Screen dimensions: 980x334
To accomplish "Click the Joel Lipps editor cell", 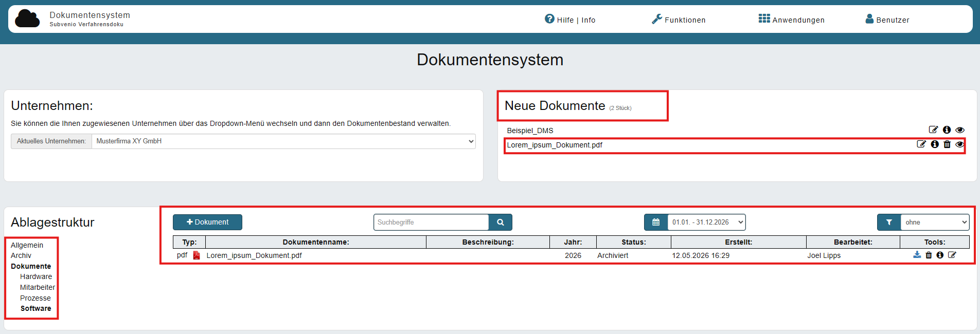I will 824,255.
